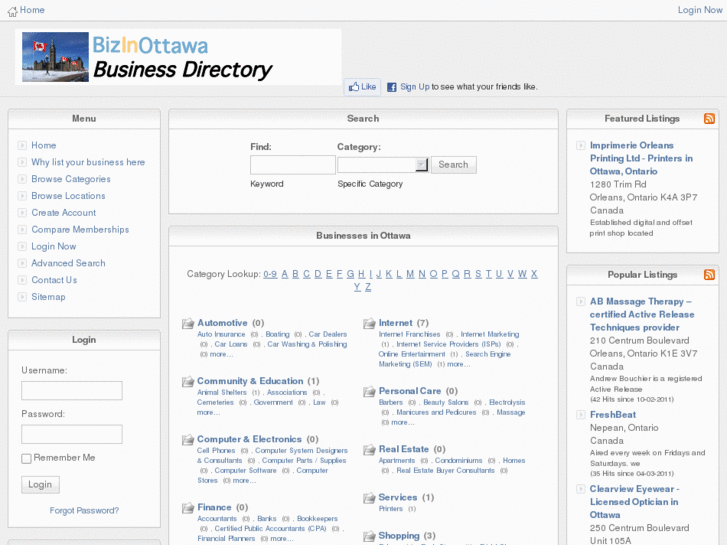This screenshot has width=727, height=545.
Task: Click the Facebook Like thumbs-up button
Action: click(362, 87)
